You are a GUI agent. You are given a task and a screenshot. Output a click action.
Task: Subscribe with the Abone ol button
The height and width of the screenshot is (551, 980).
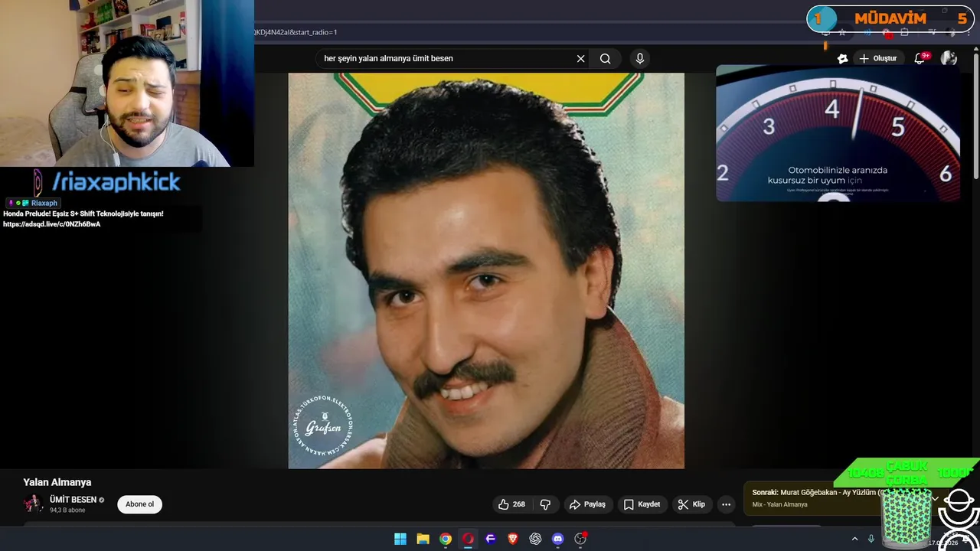point(140,504)
